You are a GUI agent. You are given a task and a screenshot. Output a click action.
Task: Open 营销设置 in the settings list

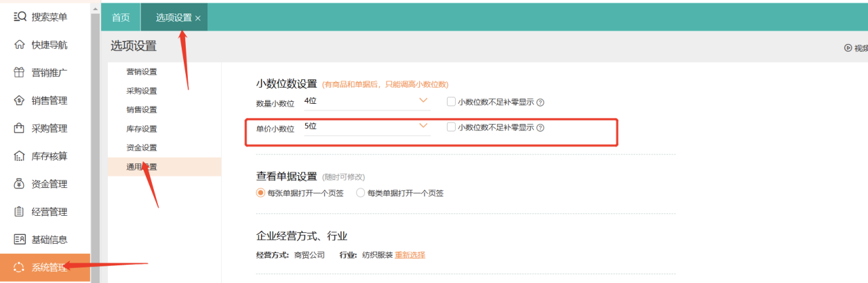click(142, 72)
